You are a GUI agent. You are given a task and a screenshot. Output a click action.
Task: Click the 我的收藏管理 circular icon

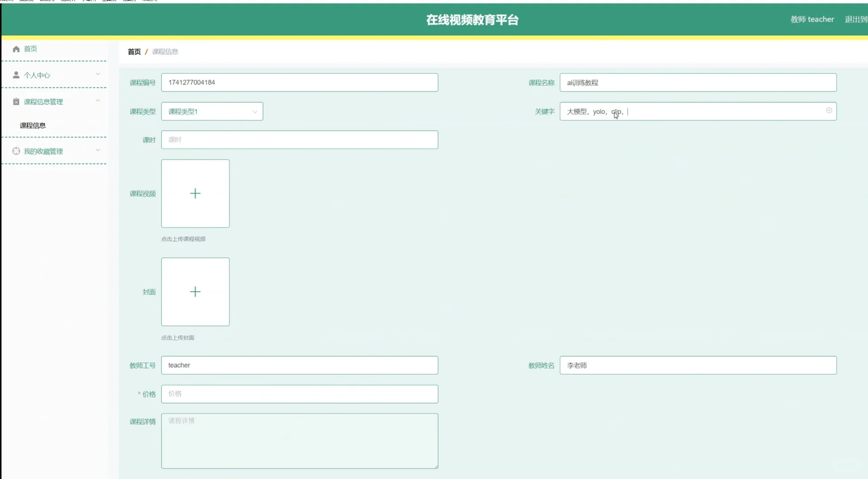[x=16, y=151]
